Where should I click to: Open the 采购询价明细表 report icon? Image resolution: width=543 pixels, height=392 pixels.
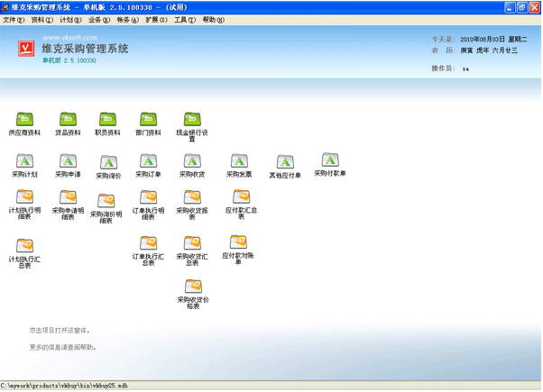[106, 209]
